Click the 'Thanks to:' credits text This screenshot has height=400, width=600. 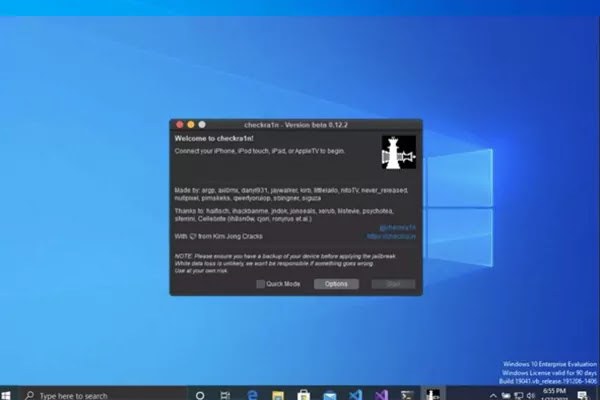284,215
